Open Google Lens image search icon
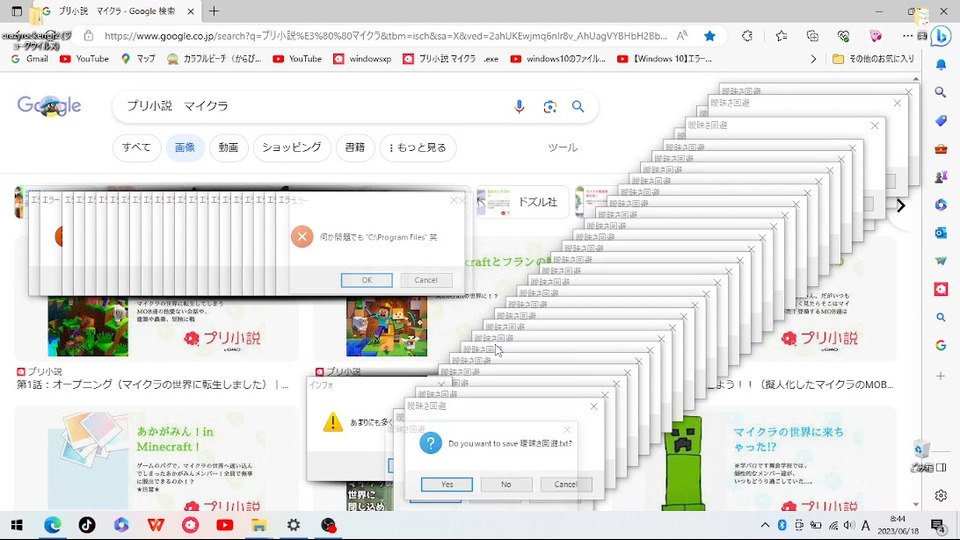This screenshot has width=960, height=540. point(550,107)
